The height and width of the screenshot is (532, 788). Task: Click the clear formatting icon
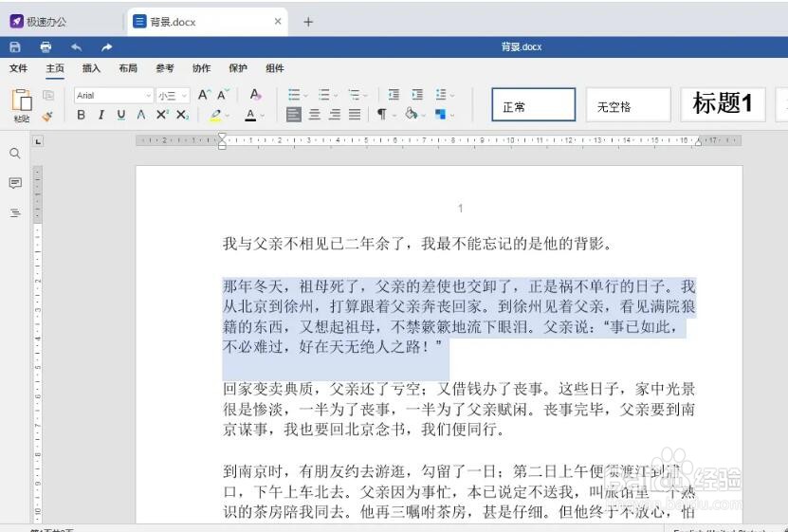(255, 95)
